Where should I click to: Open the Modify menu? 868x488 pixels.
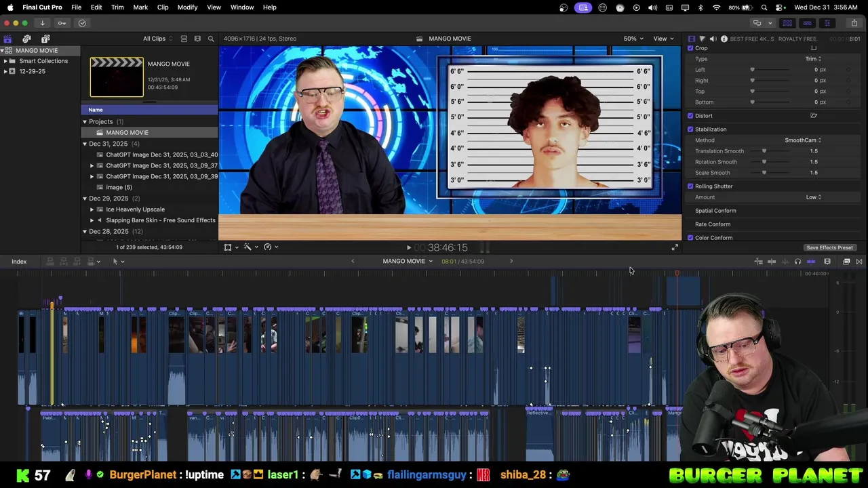point(187,7)
